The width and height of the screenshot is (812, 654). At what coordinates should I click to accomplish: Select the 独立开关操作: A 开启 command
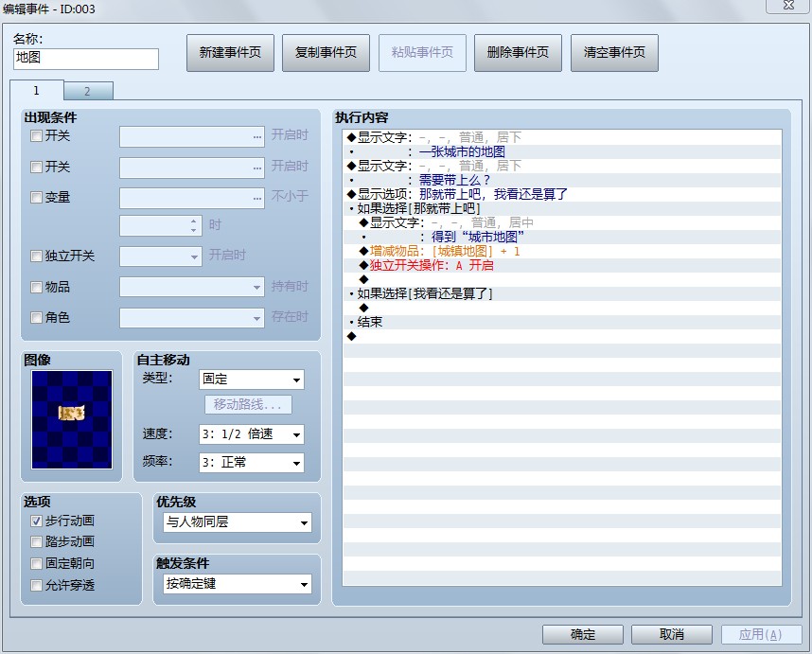(x=562, y=266)
